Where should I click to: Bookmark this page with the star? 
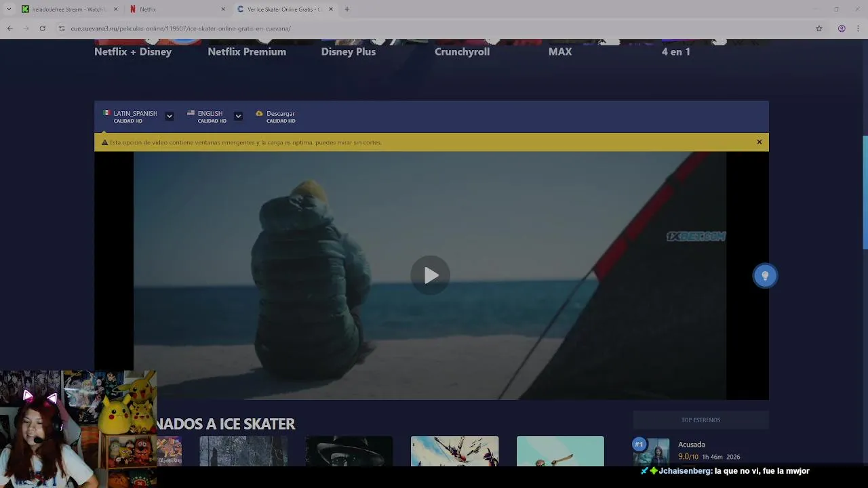pyautogui.click(x=819, y=28)
